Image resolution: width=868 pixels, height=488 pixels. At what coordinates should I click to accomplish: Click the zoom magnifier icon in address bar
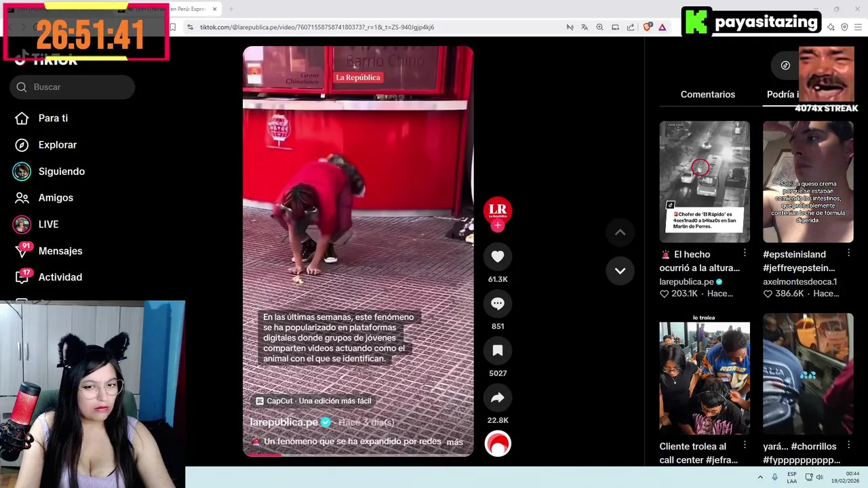point(599,27)
